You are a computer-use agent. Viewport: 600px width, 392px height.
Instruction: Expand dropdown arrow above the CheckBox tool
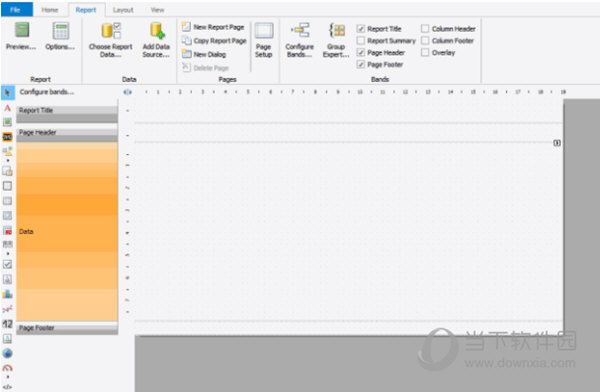tap(8, 254)
